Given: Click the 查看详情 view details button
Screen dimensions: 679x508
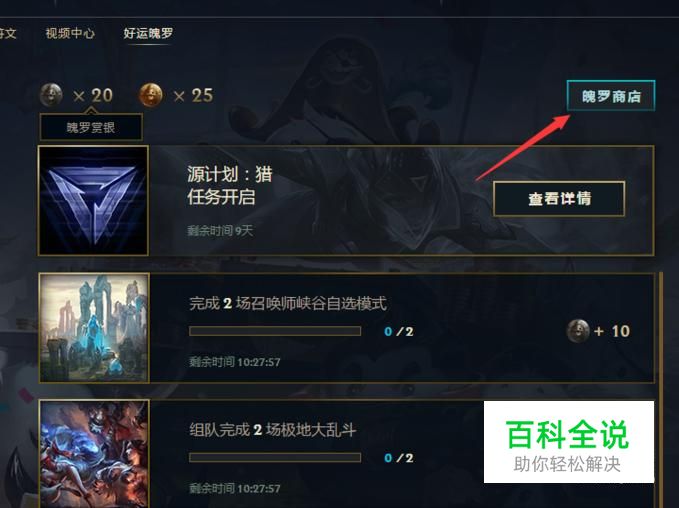Looking at the screenshot, I should [x=559, y=199].
